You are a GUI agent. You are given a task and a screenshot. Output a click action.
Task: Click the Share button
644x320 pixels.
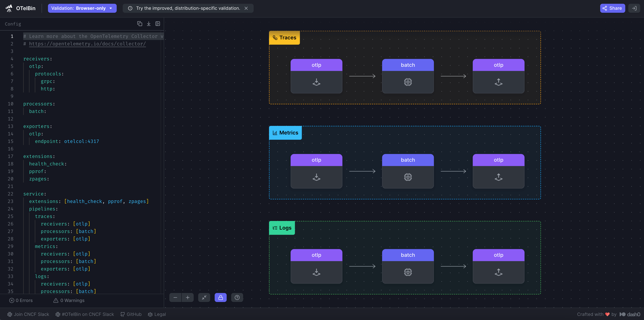pyautogui.click(x=612, y=8)
